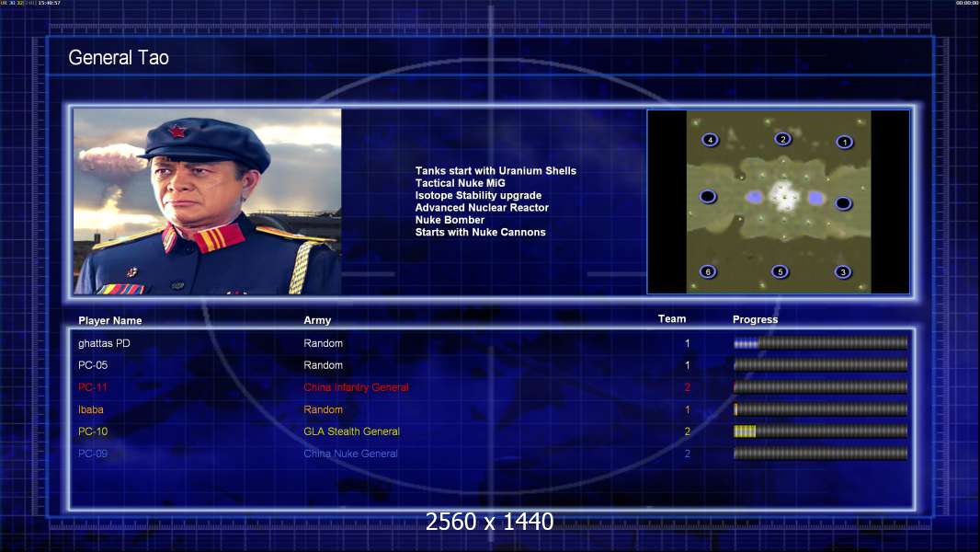980x552 pixels.
Task: Click team number for ghattas PD
Action: point(687,343)
